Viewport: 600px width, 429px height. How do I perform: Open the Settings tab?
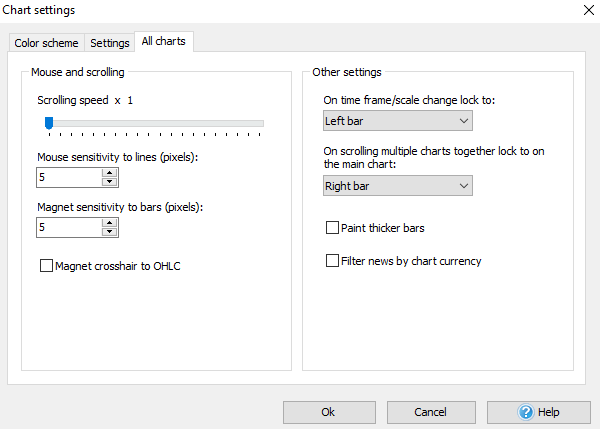pos(110,43)
